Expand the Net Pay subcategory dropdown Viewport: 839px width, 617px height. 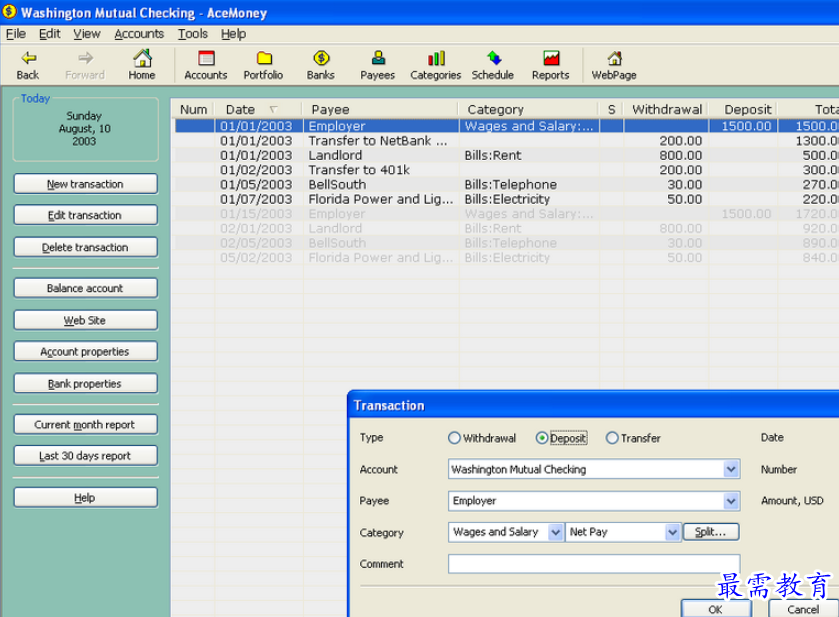click(673, 532)
